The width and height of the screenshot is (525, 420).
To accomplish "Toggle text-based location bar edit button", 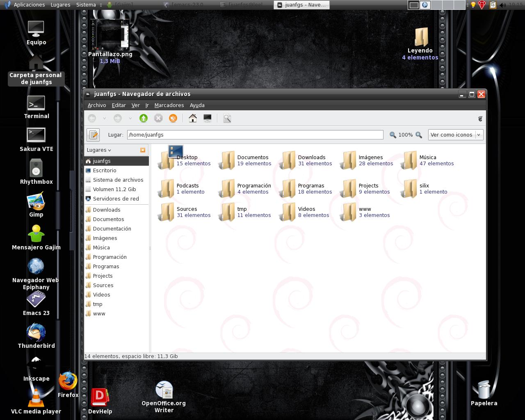I will pyautogui.click(x=93, y=135).
